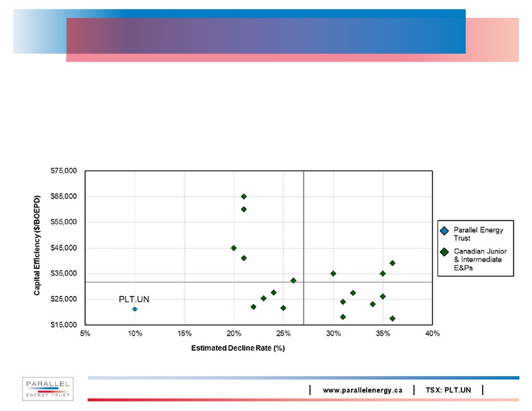Click the Parallel Energy Trust legend text
The width and height of the screenshot is (532, 411).
click(479, 234)
